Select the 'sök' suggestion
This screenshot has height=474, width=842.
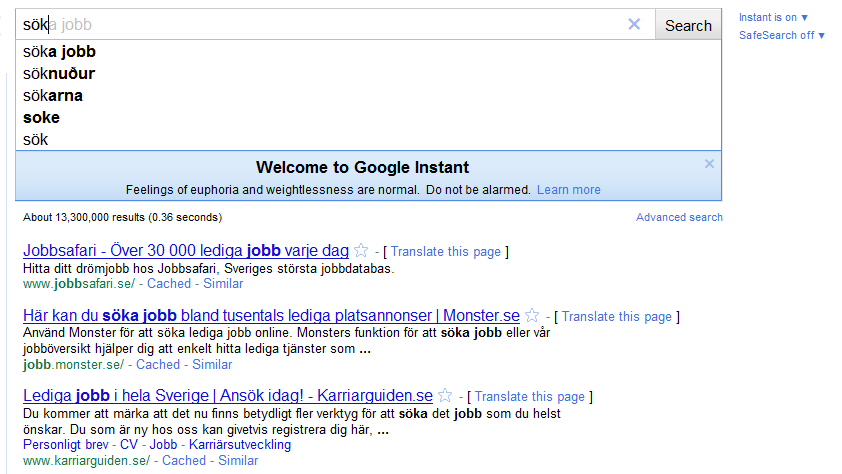coord(368,140)
